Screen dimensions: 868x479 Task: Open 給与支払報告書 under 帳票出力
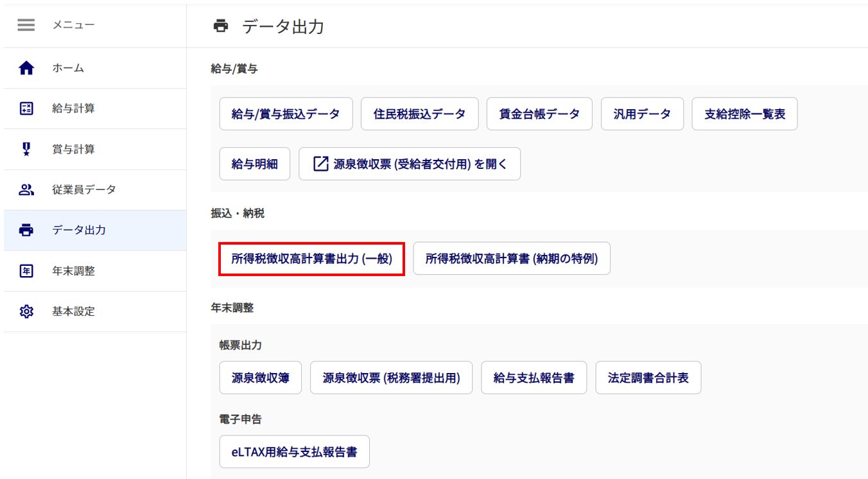(x=534, y=378)
